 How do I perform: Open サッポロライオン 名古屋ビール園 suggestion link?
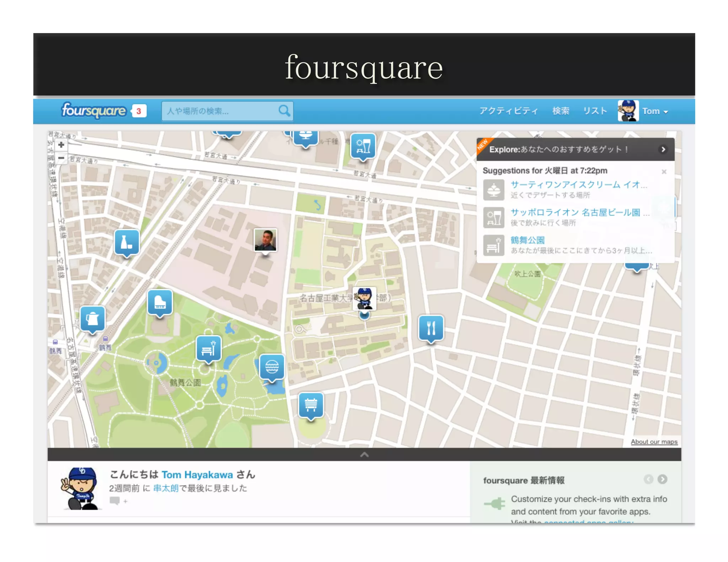tap(580, 212)
